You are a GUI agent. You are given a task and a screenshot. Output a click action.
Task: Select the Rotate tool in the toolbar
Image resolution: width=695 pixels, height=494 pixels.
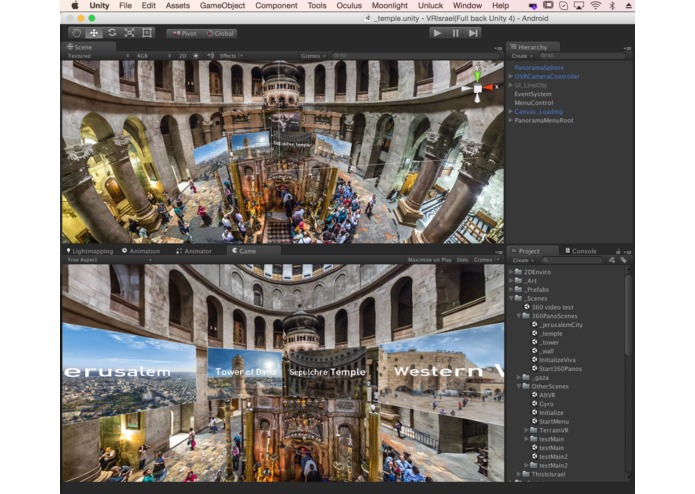coord(112,33)
